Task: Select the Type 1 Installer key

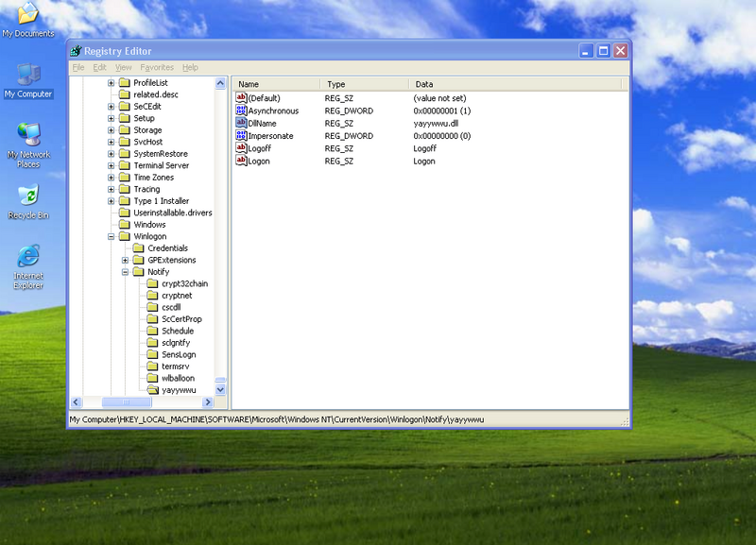Action: click(161, 201)
